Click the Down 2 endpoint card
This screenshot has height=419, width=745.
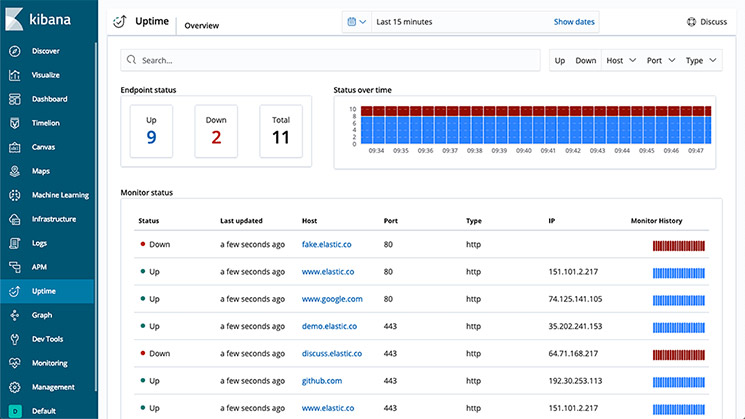[216, 131]
